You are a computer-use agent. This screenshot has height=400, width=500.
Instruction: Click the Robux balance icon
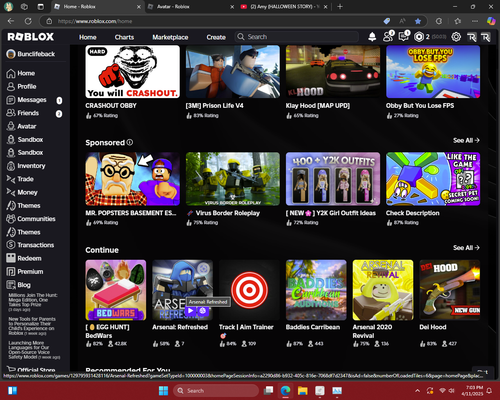(419, 37)
